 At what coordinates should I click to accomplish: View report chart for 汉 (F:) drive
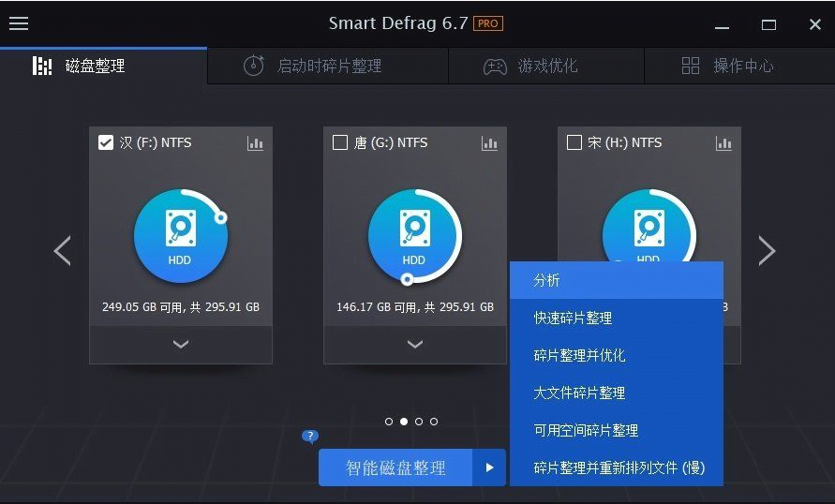point(255,143)
